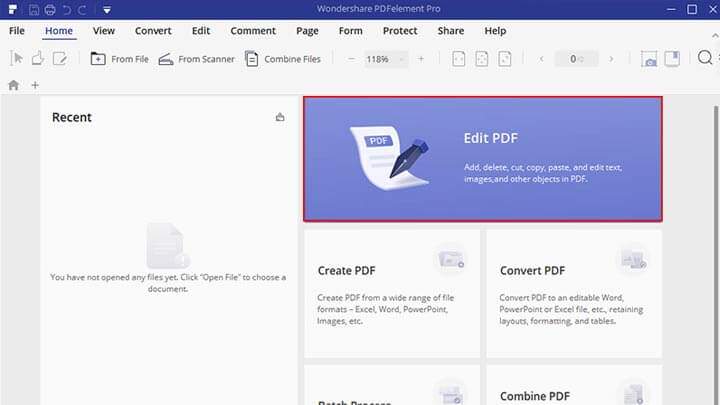Clear recent list with broom icon
The image size is (720, 405).
[280, 117]
